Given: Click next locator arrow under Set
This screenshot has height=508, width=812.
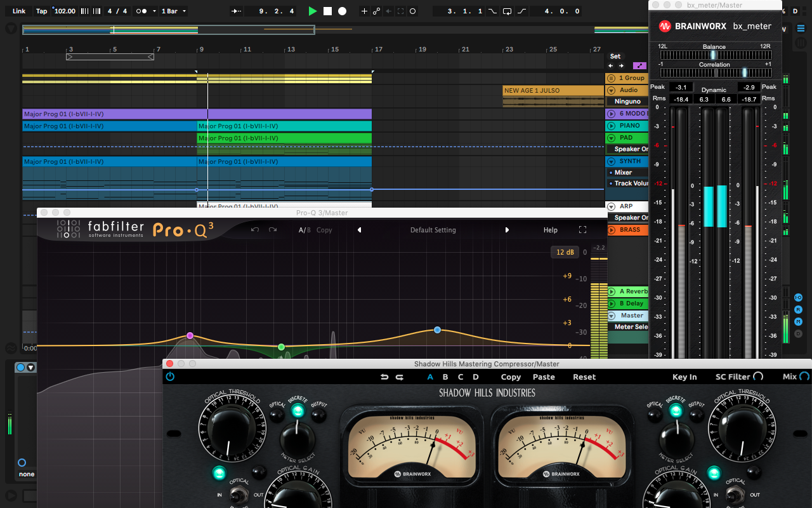Looking at the screenshot, I should [x=621, y=65].
